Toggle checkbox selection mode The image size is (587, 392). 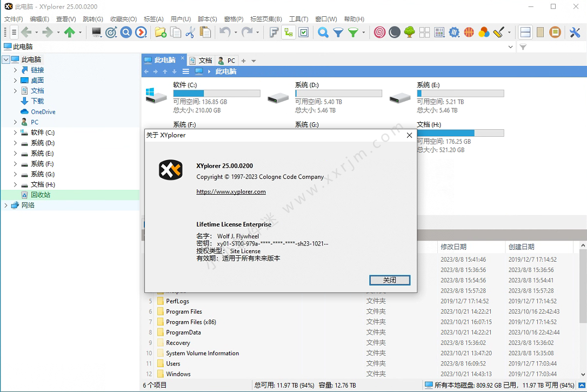(304, 32)
